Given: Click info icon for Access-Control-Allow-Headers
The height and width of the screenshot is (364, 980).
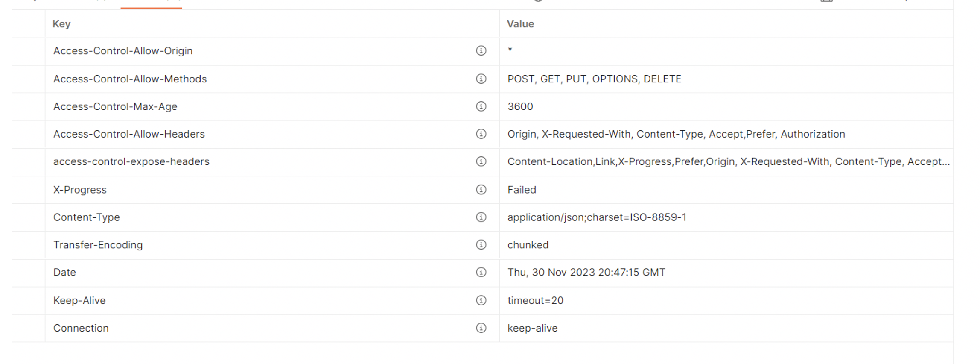Looking at the screenshot, I should tap(481, 134).
